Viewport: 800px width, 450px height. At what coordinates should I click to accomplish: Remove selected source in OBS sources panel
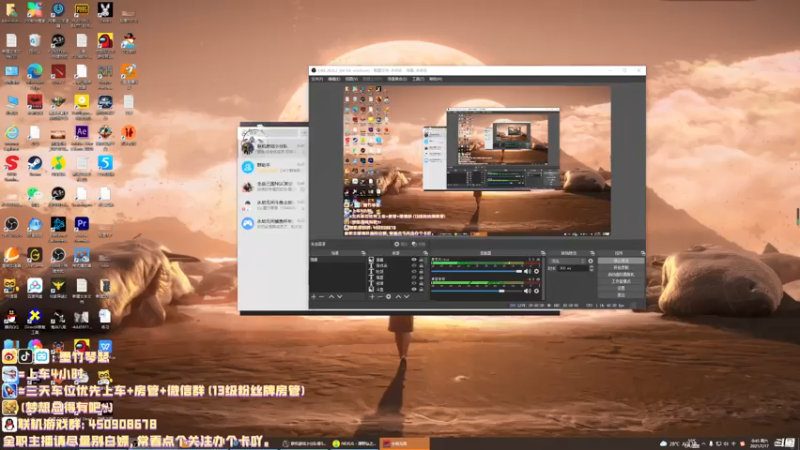(x=380, y=296)
